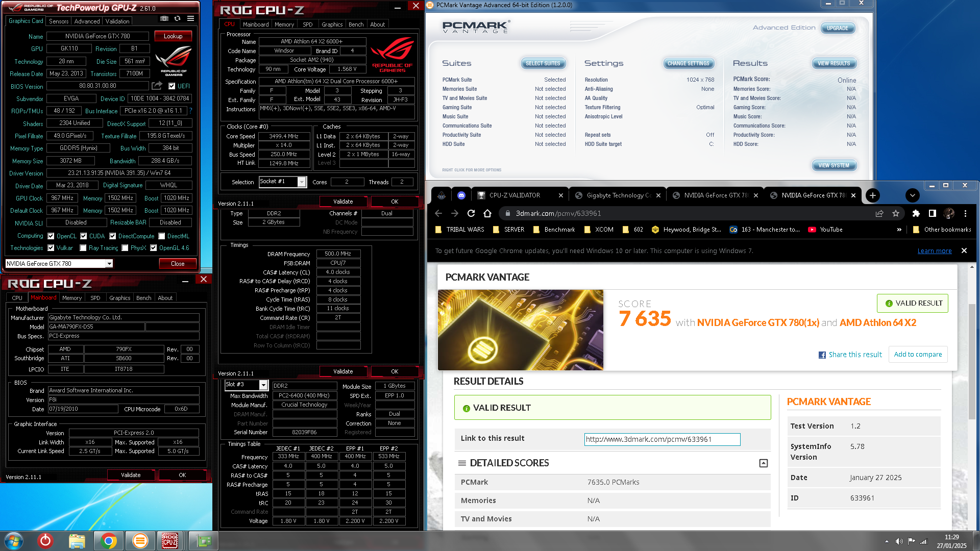Go to Chrome home page

pyautogui.click(x=487, y=213)
